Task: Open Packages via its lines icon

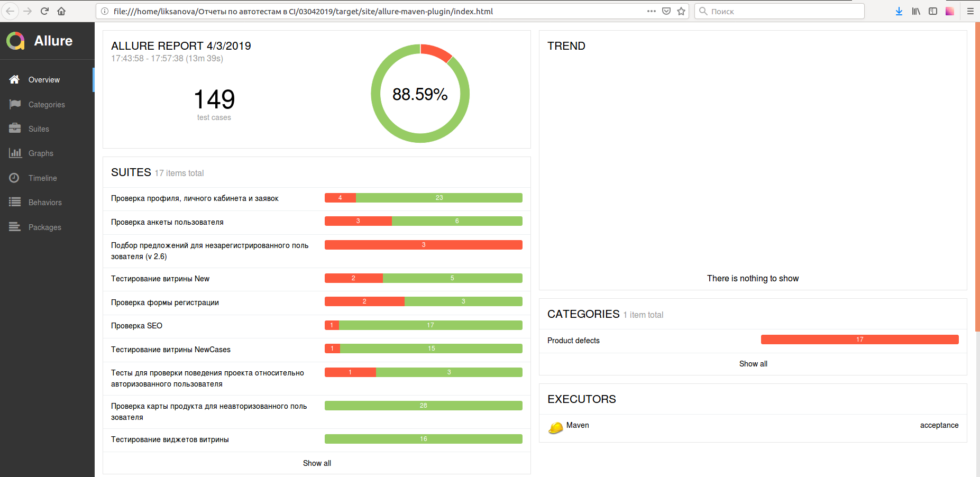Action: click(15, 227)
